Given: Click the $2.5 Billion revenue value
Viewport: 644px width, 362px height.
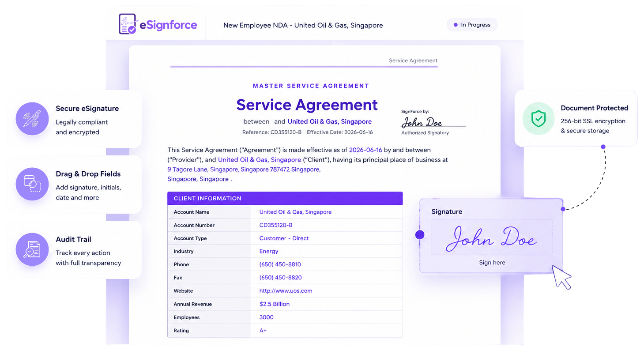Looking at the screenshot, I should [x=275, y=304].
